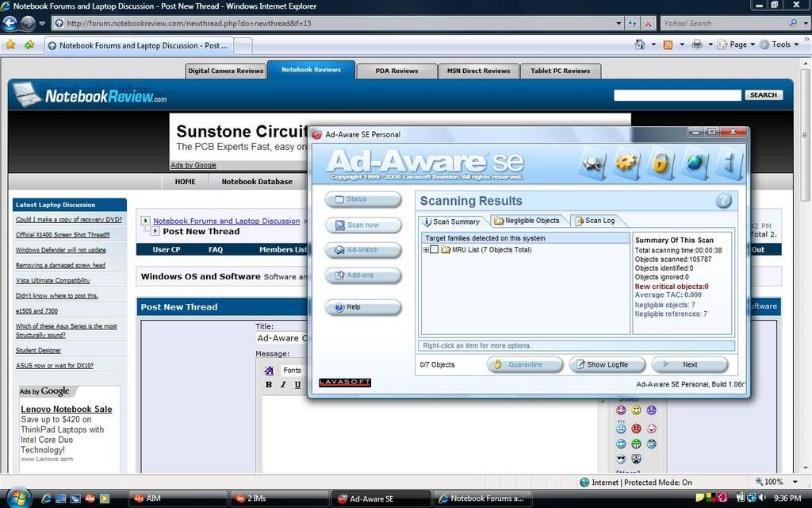This screenshot has height=508, width=812.
Task: Click the Show Logfile button
Action: (607, 364)
